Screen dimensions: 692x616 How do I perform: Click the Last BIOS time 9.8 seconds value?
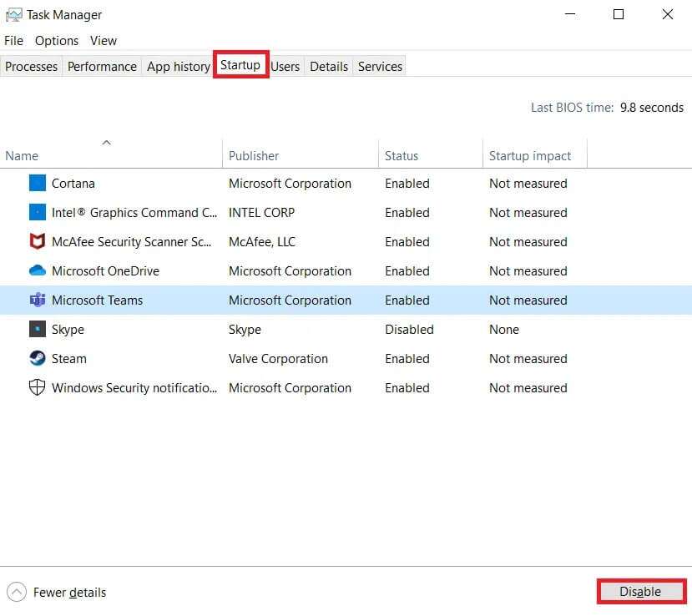coord(651,107)
